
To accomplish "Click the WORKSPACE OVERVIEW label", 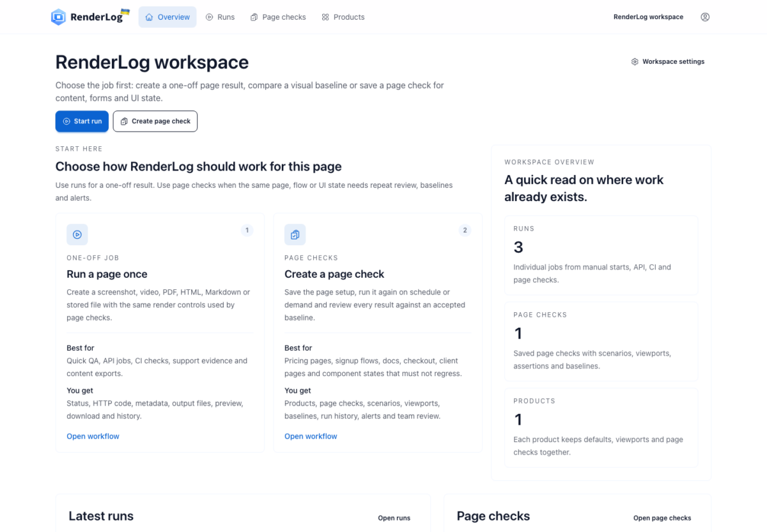I will 549,162.
